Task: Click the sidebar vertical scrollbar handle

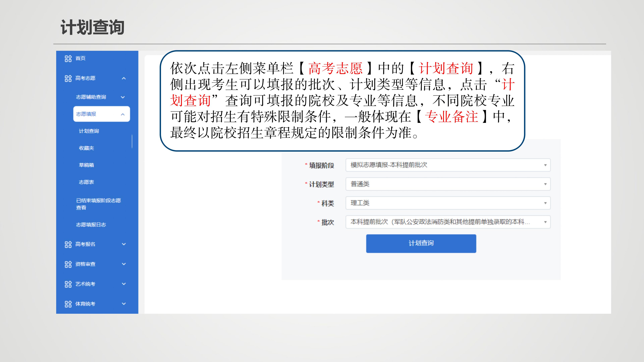Action: pos(132,141)
